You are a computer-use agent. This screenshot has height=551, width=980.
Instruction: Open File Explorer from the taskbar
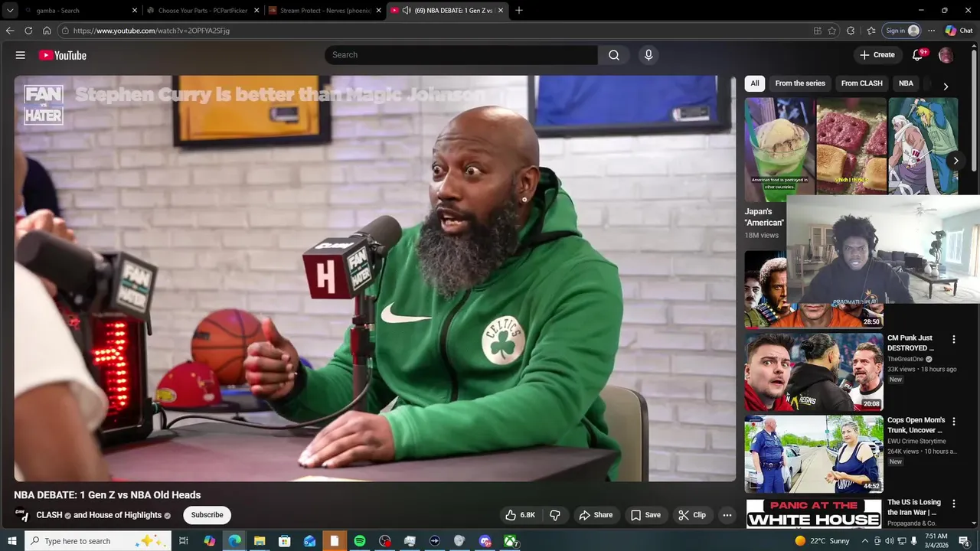pos(260,541)
